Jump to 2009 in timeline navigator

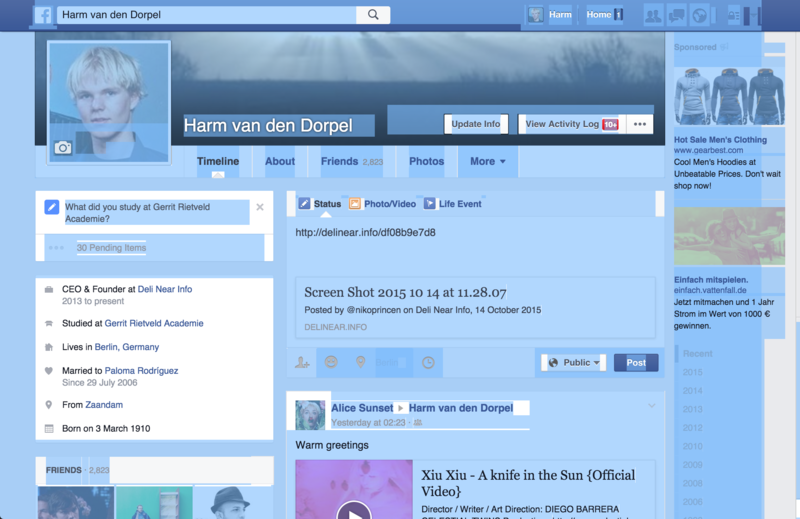pyautogui.click(x=693, y=465)
